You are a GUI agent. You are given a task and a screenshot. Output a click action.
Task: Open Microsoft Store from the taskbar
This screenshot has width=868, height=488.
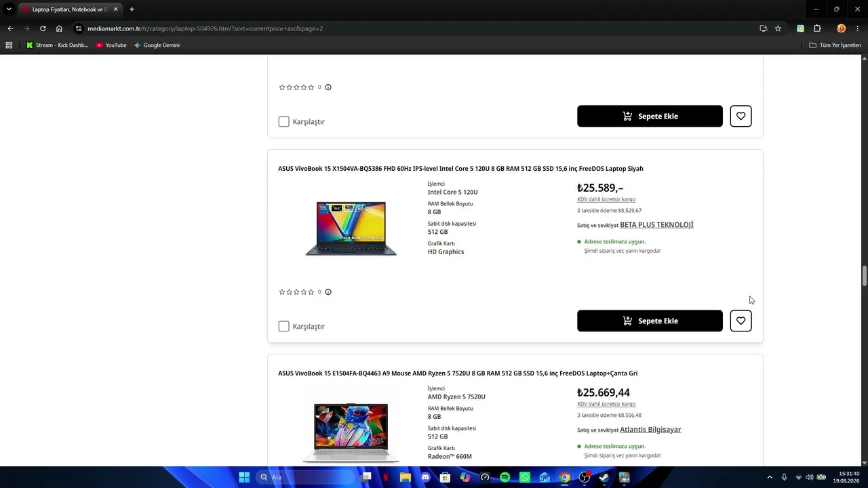[445, 477]
